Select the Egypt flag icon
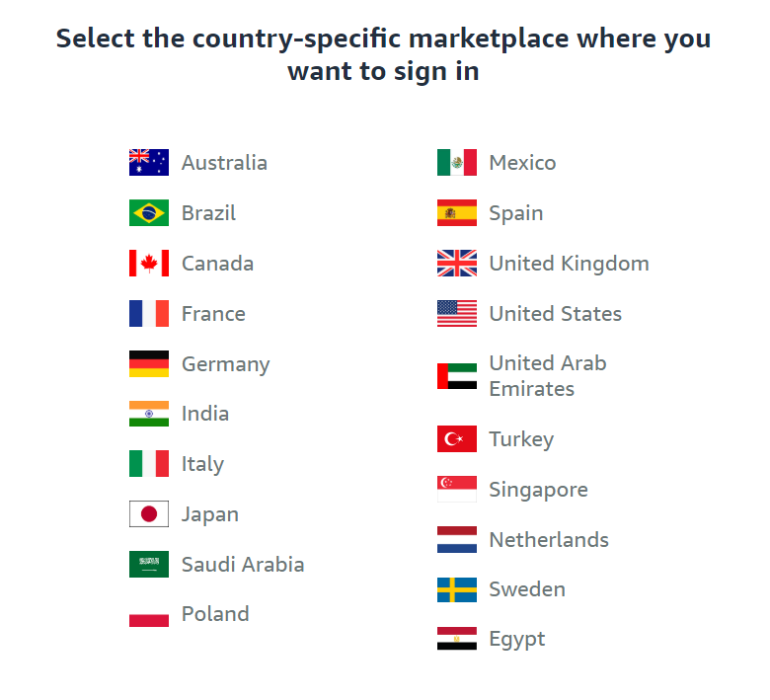This screenshot has height=700, width=770. coord(457,639)
